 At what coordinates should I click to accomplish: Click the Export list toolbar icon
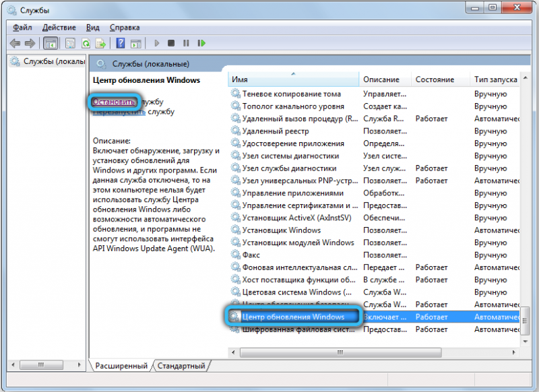tap(100, 43)
